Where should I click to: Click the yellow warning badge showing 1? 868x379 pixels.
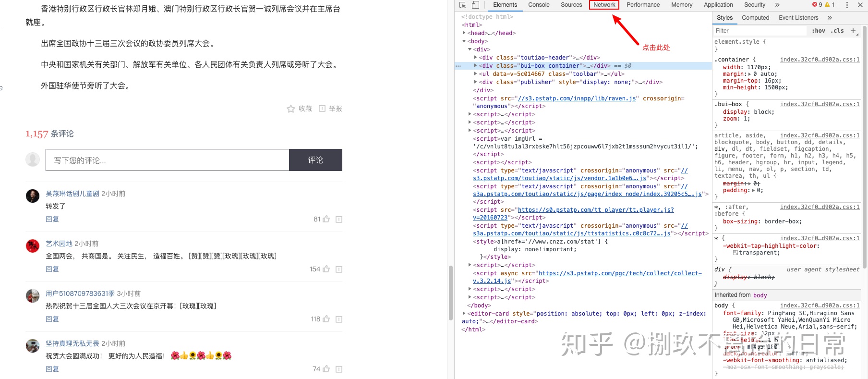(830, 5)
